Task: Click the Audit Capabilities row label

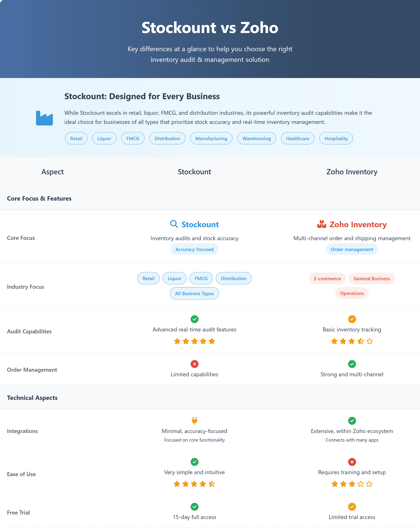Action: click(29, 331)
